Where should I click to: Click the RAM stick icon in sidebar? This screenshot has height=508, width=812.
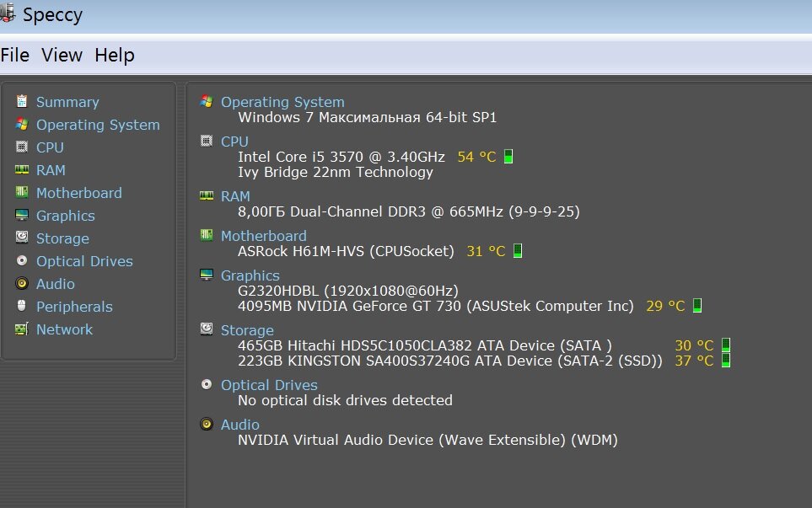(22, 169)
